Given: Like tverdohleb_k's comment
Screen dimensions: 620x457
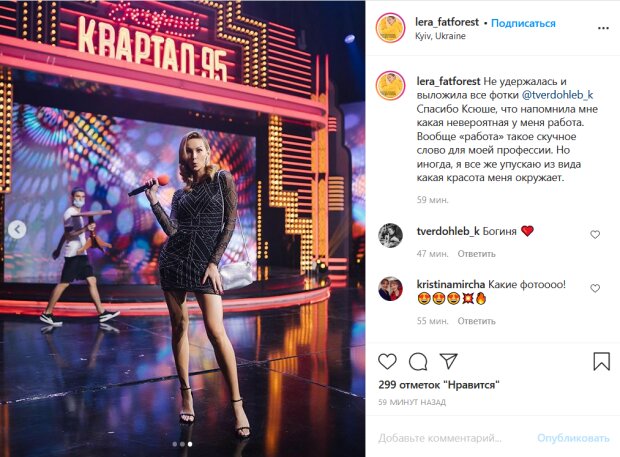Looking at the screenshot, I should (x=595, y=234).
